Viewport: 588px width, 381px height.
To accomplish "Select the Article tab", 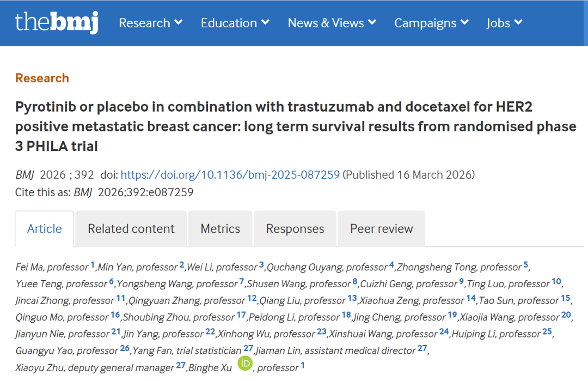I will [x=45, y=229].
